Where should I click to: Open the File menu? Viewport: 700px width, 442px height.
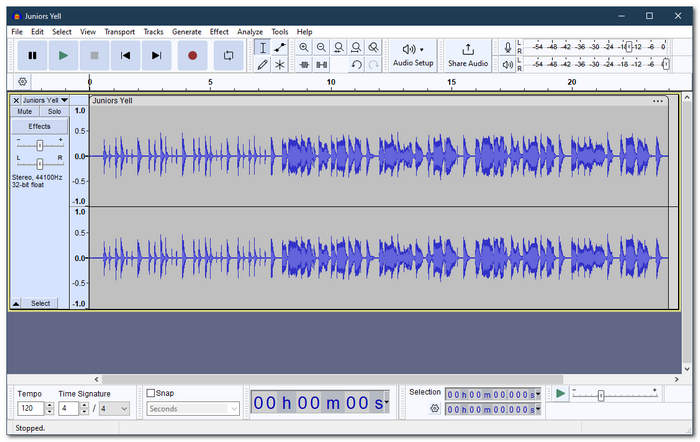click(x=17, y=32)
